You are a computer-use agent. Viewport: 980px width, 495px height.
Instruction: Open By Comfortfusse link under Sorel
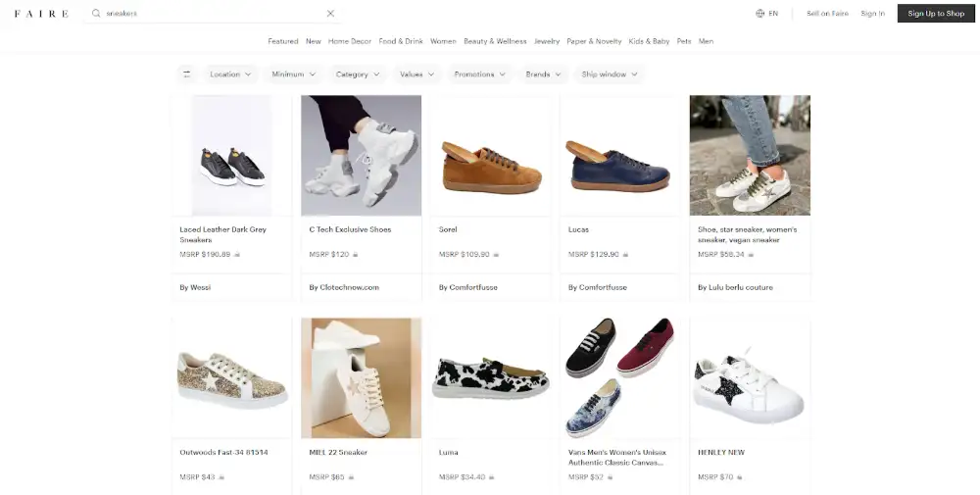point(468,287)
